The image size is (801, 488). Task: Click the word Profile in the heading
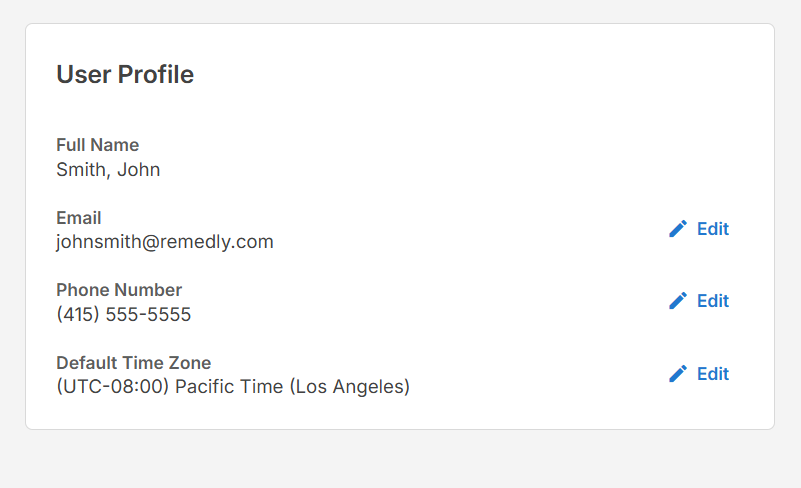156,75
